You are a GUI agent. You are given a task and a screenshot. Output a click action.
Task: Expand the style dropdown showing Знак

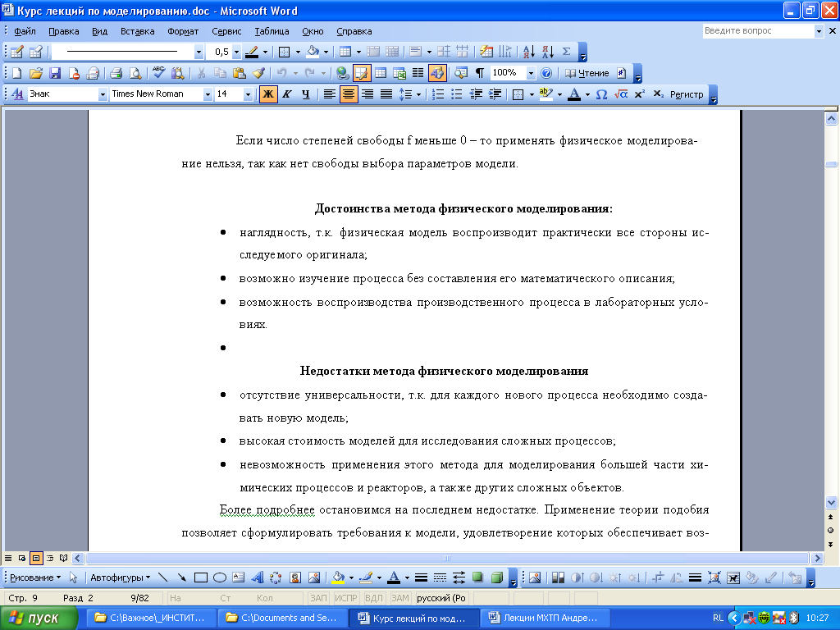coord(103,94)
